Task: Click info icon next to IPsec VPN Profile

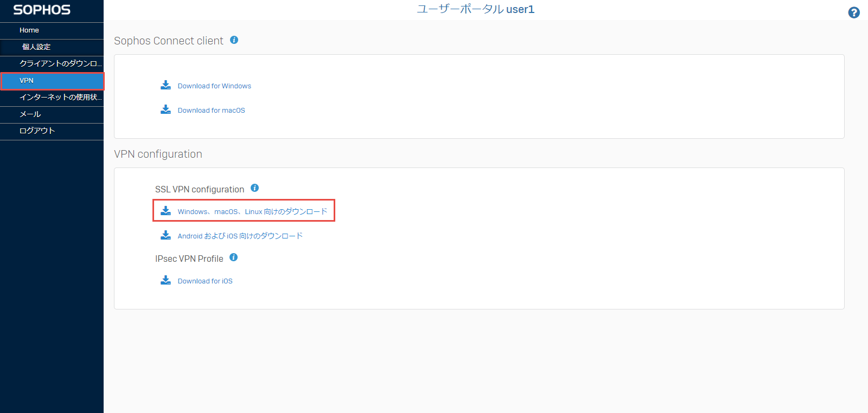Action: point(233,257)
